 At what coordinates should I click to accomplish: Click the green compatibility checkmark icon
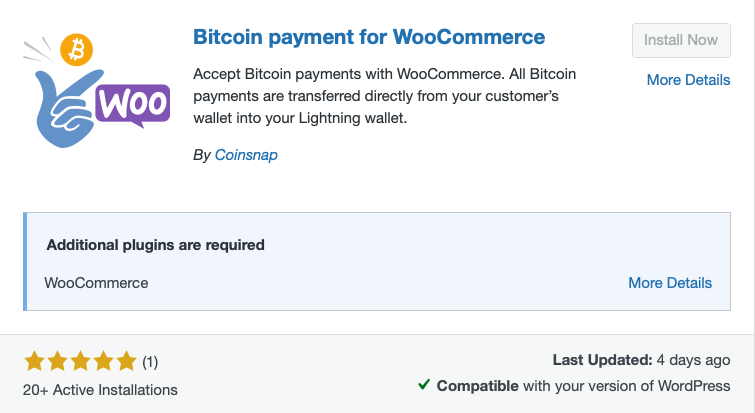click(x=424, y=385)
